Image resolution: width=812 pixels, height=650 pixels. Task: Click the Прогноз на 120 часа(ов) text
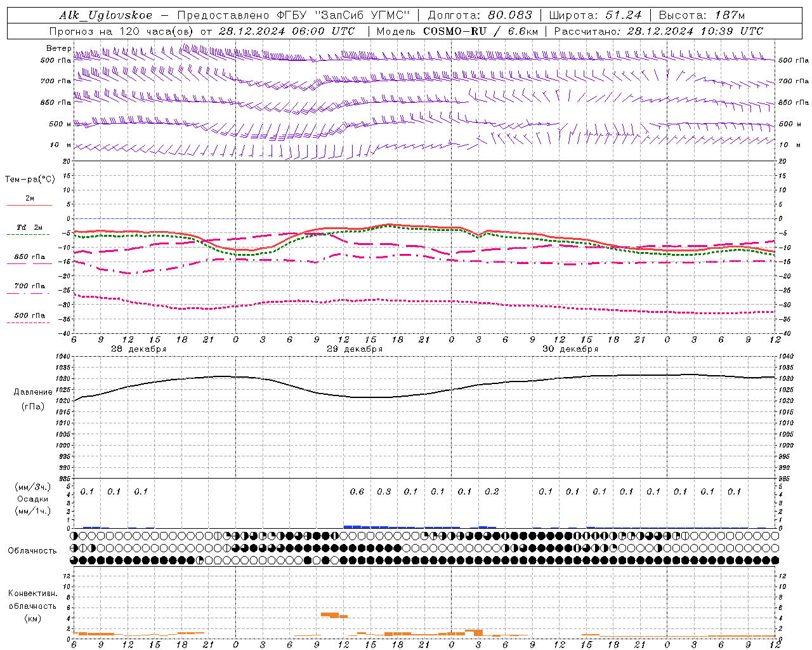[x=122, y=31]
